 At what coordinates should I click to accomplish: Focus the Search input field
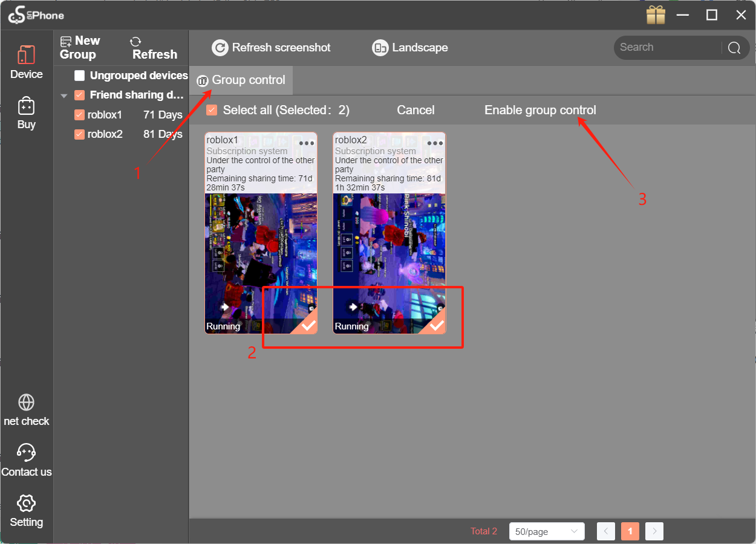669,48
